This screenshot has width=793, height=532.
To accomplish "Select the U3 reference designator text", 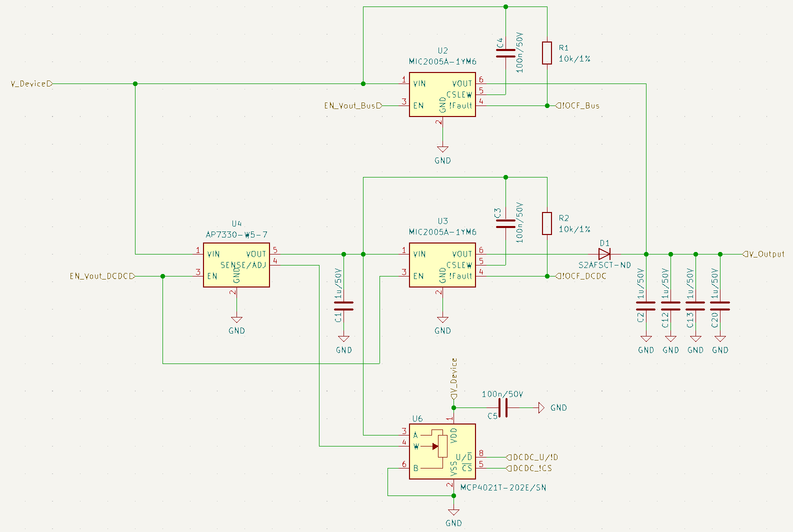I will pos(442,221).
